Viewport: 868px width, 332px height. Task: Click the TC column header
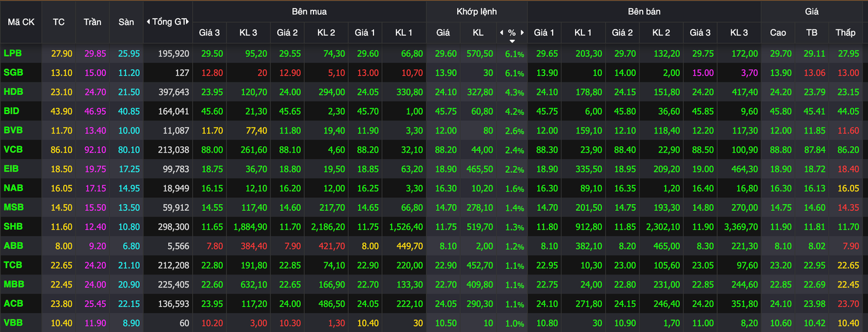point(59,22)
